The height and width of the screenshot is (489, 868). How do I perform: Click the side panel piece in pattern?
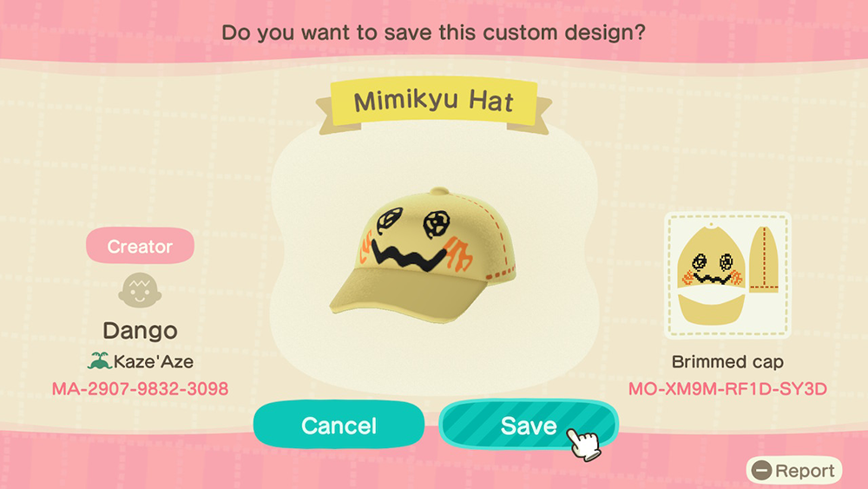click(x=764, y=259)
